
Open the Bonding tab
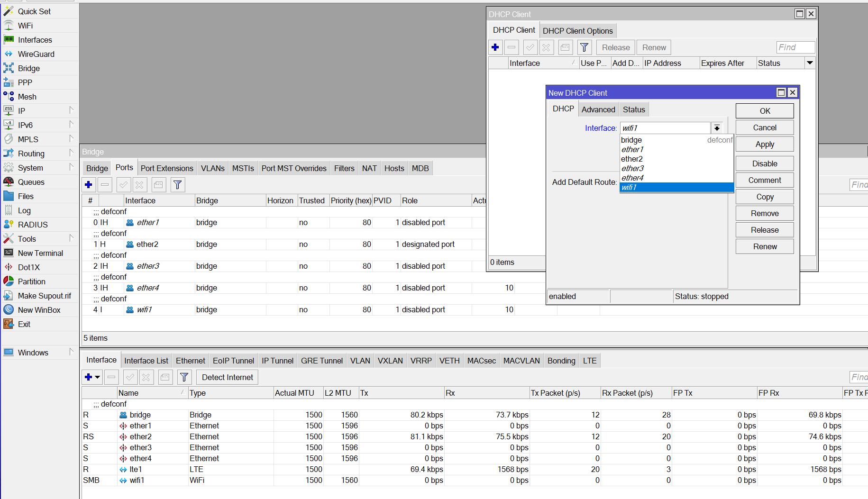tap(561, 361)
